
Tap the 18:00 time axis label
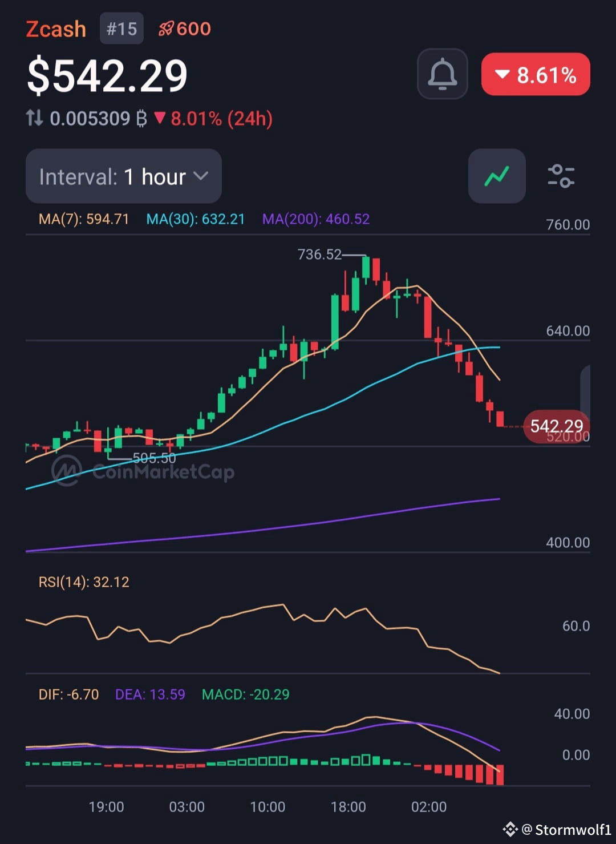coord(348,807)
